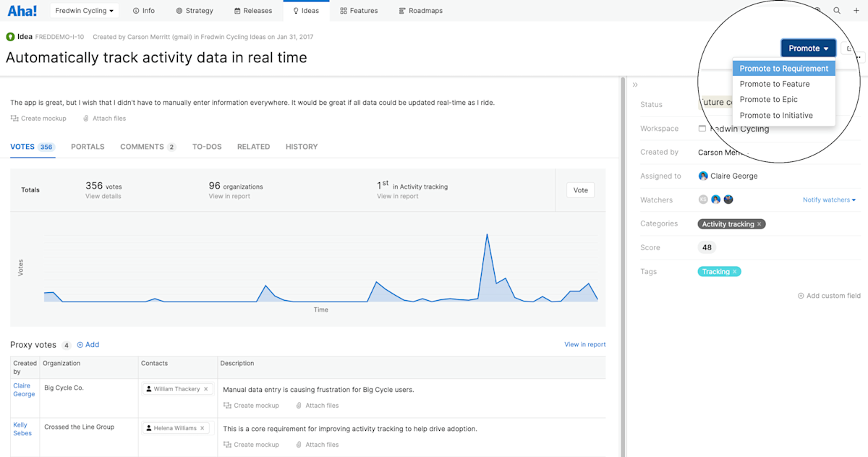Click the grey initials watcher avatar
Image resolution: width=868 pixels, height=457 pixels.
coord(703,200)
